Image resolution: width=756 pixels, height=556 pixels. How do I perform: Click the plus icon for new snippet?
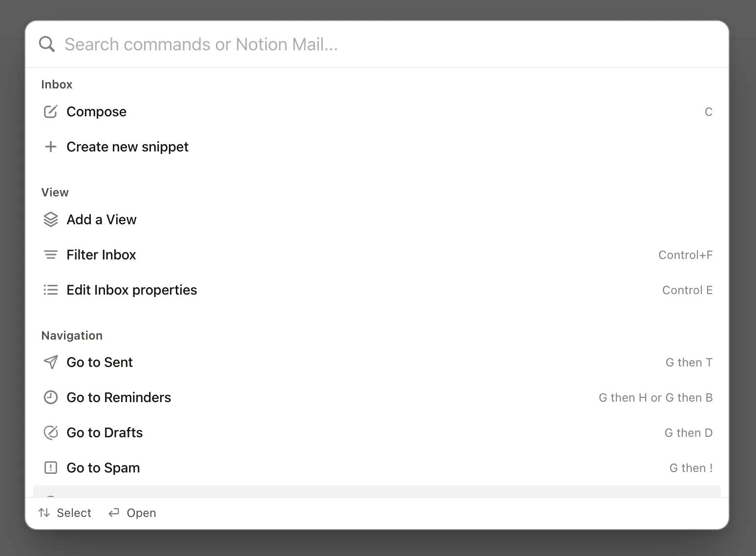click(x=51, y=147)
